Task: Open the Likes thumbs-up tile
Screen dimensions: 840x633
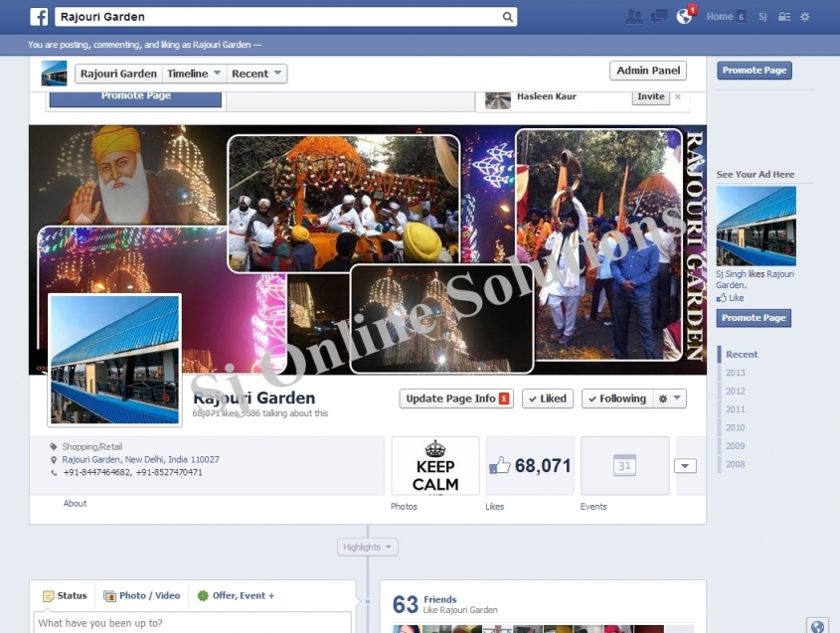Action: point(530,465)
